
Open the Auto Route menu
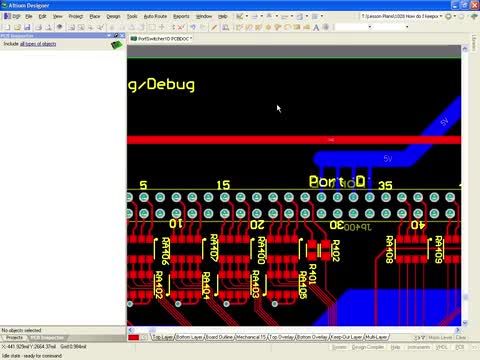point(155,16)
